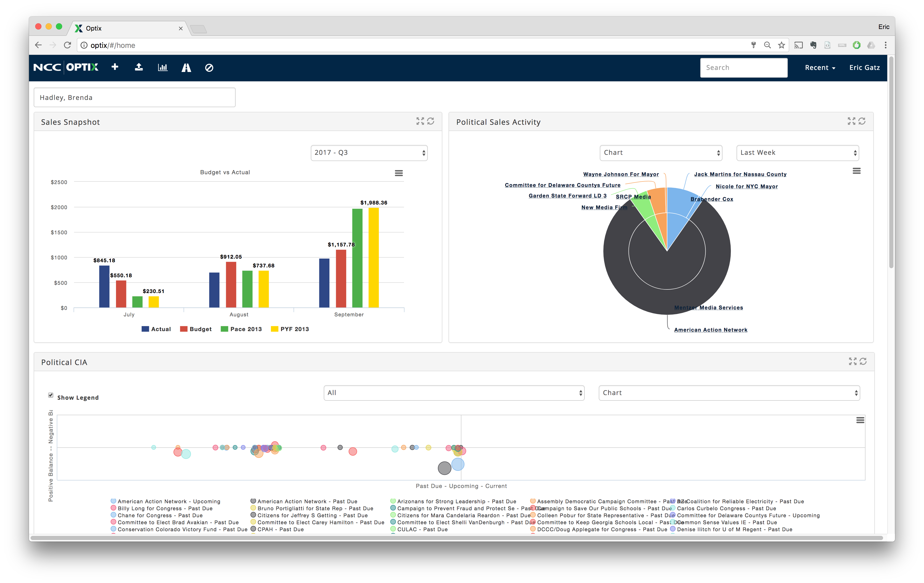Viewport: 924px width, 583px height.
Task: Click the Search input field
Action: (x=743, y=68)
